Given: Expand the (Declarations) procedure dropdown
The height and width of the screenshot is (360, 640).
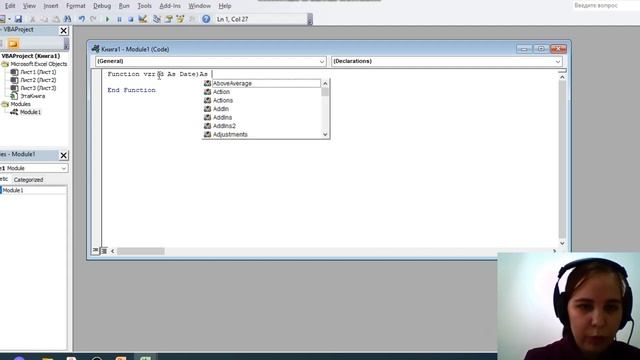Looking at the screenshot, I should click(558, 62).
